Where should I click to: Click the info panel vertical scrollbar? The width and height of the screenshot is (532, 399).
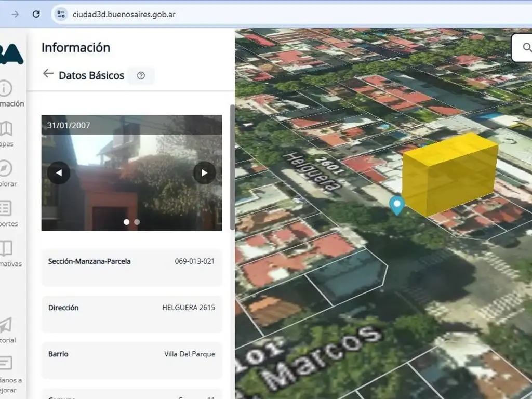tap(232, 167)
